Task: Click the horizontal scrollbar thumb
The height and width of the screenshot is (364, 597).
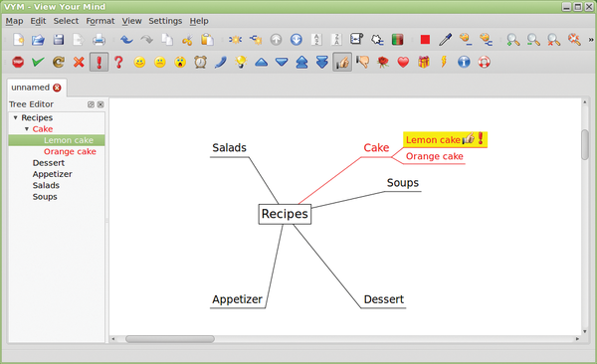Action: point(170,339)
